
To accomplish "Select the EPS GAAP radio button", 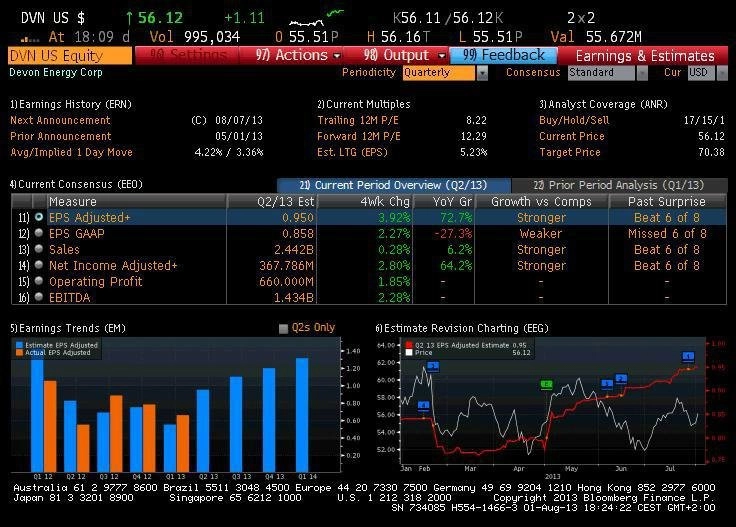I will point(39,233).
